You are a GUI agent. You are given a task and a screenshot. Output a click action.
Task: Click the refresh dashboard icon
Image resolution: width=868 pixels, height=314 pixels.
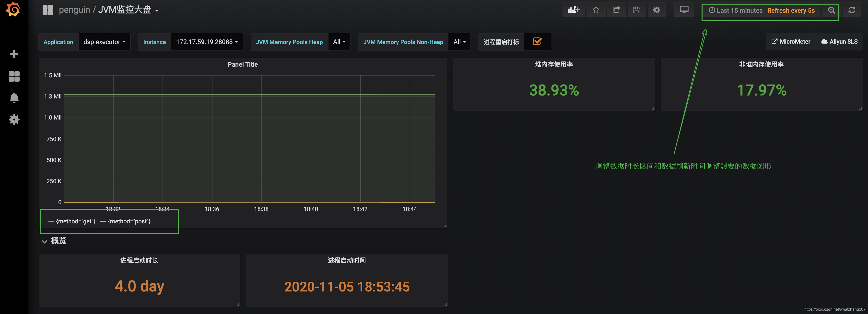point(852,10)
